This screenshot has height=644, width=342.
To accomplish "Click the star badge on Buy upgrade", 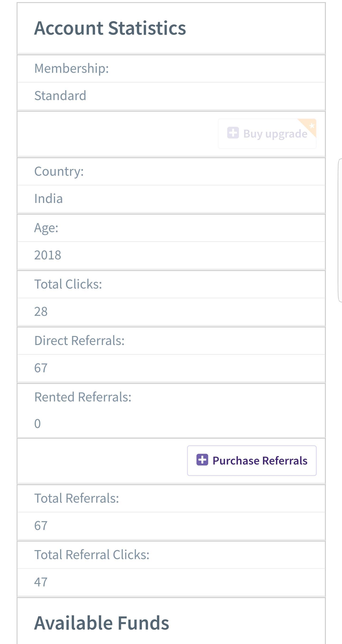I will [x=312, y=125].
